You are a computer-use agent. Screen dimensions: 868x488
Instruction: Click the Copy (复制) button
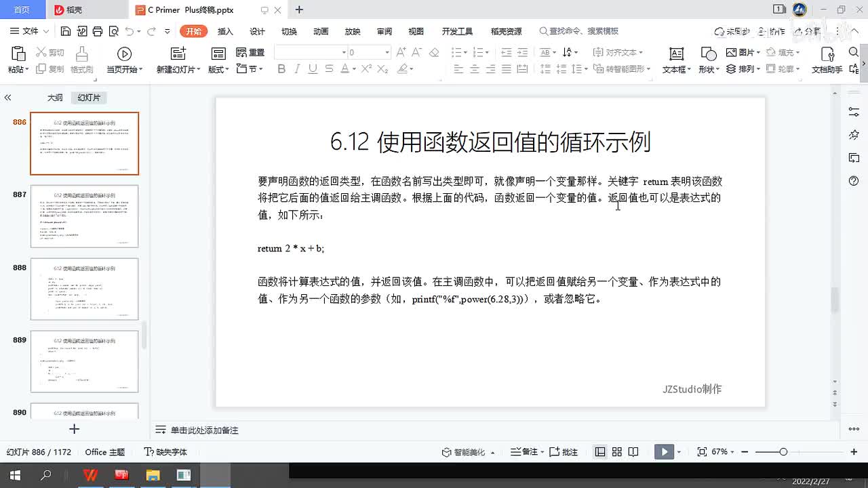click(50, 68)
